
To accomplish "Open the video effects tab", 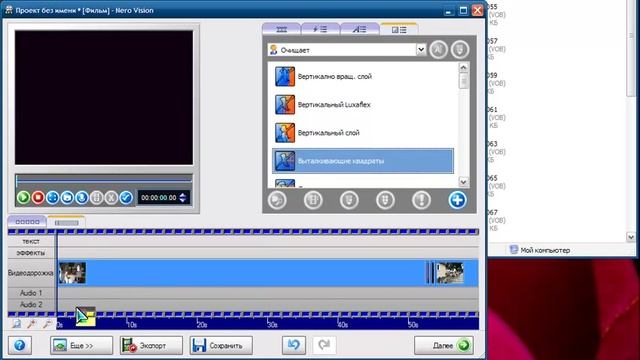I will tap(320, 29).
